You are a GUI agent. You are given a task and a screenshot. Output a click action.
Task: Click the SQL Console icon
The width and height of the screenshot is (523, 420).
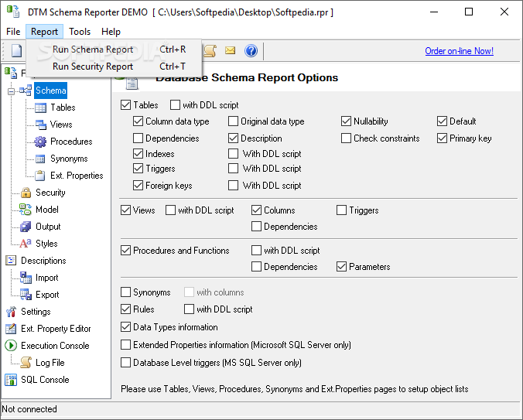11,380
